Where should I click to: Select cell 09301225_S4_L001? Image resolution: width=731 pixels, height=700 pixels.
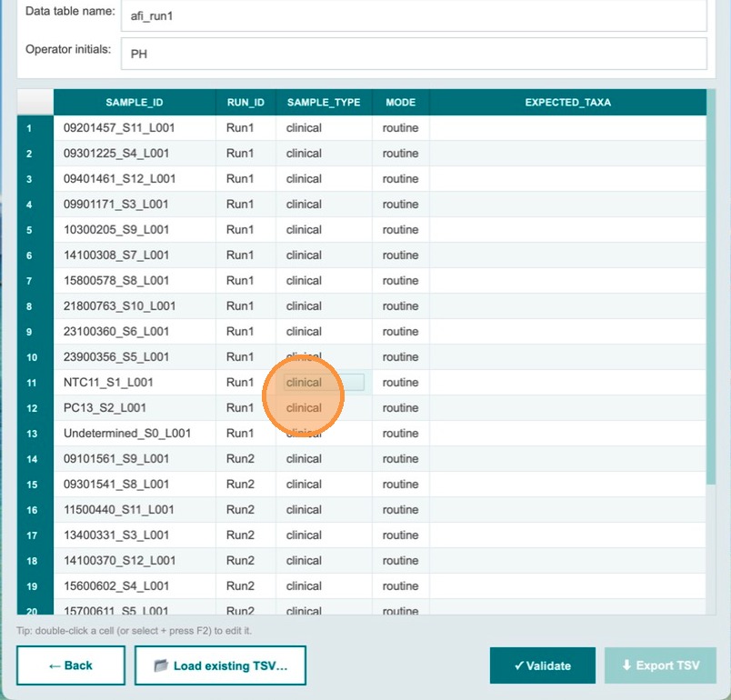[x=135, y=154]
